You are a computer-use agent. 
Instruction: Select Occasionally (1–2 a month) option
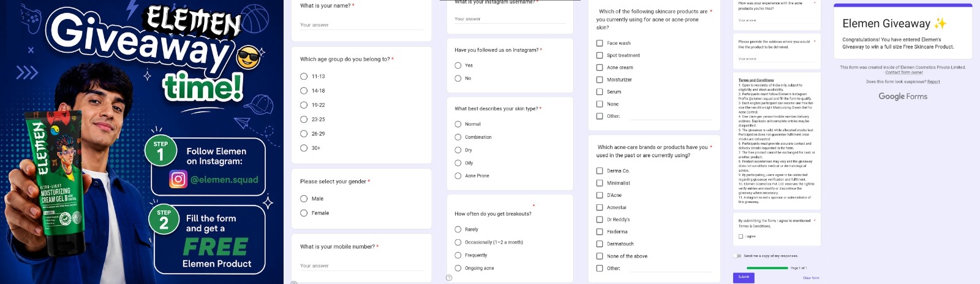click(x=458, y=242)
